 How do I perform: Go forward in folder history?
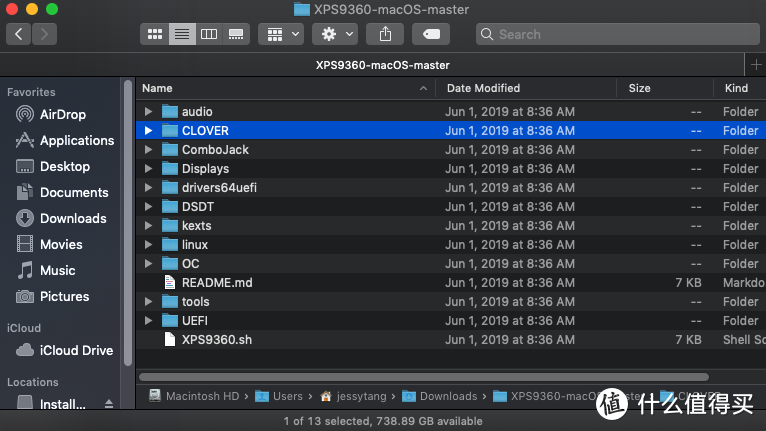coord(44,34)
